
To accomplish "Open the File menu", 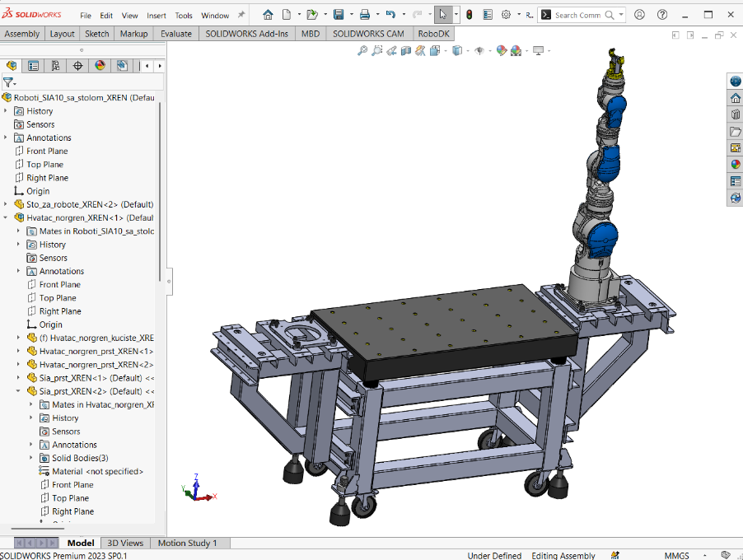I will [x=86, y=16].
